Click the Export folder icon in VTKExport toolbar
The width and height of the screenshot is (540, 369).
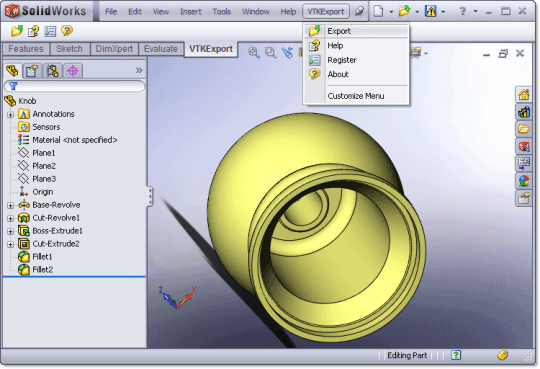tap(17, 31)
